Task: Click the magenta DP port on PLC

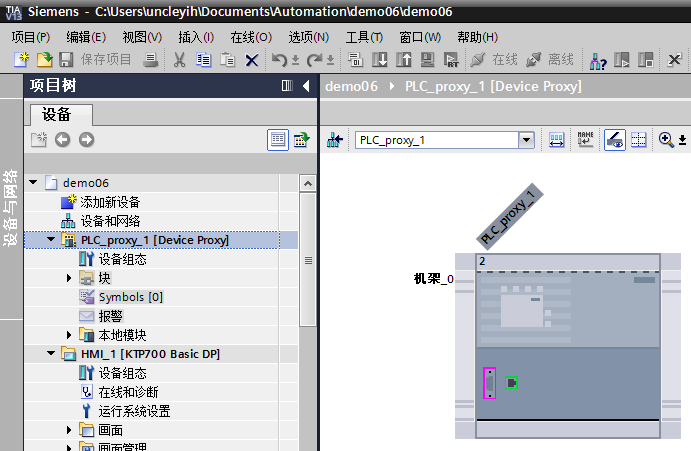Action: point(490,383)
